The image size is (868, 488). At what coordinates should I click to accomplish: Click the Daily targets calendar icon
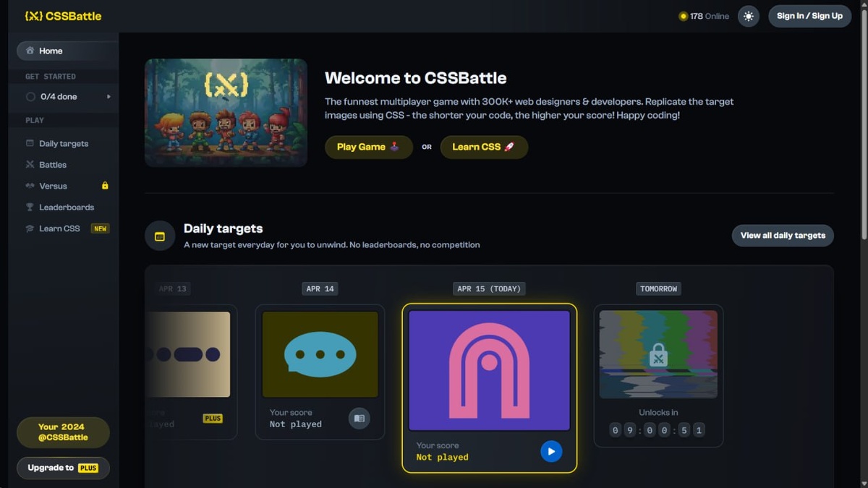[x=160, y=236]
